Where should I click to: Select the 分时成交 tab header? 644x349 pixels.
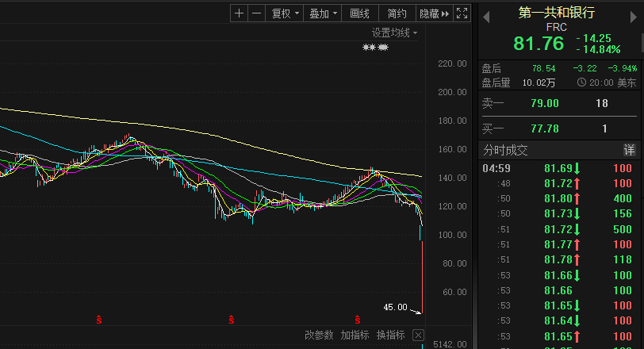(505, 150)
